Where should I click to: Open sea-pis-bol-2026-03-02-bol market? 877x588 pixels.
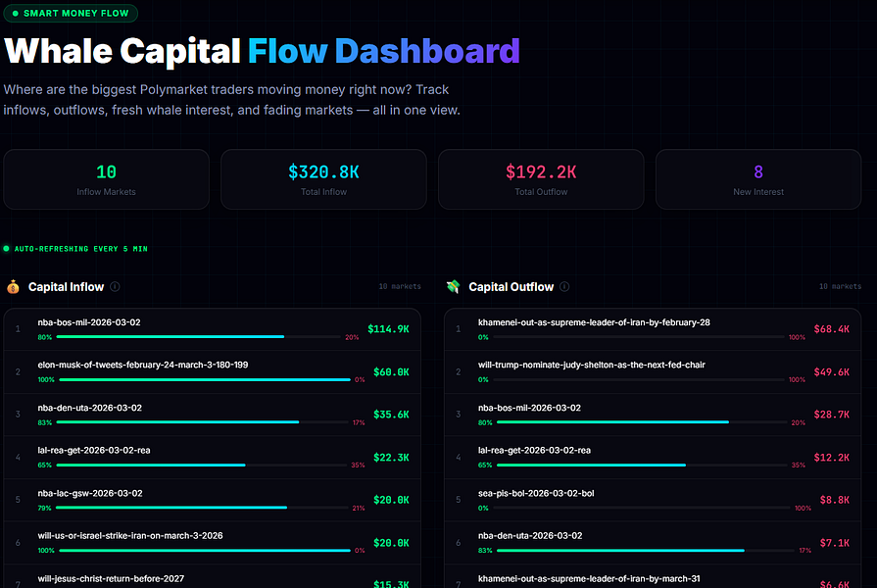click(x=653, y=500)
